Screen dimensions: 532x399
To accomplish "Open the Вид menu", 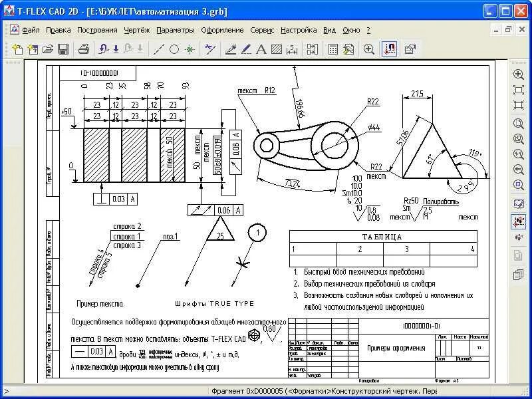I will 329,30.
